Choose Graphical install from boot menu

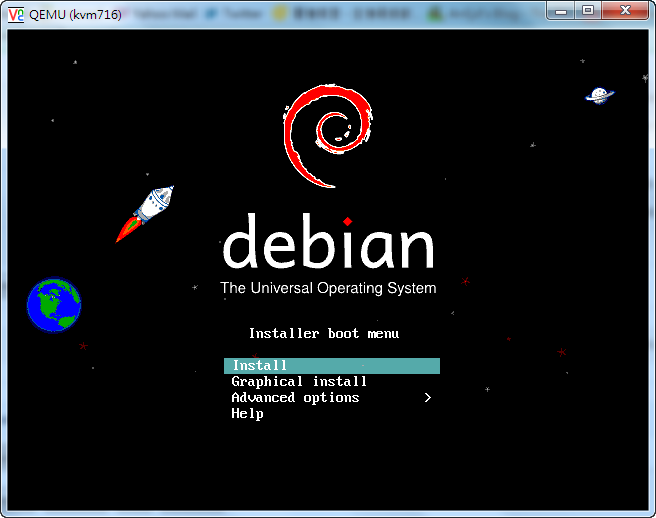pos(299,382)
